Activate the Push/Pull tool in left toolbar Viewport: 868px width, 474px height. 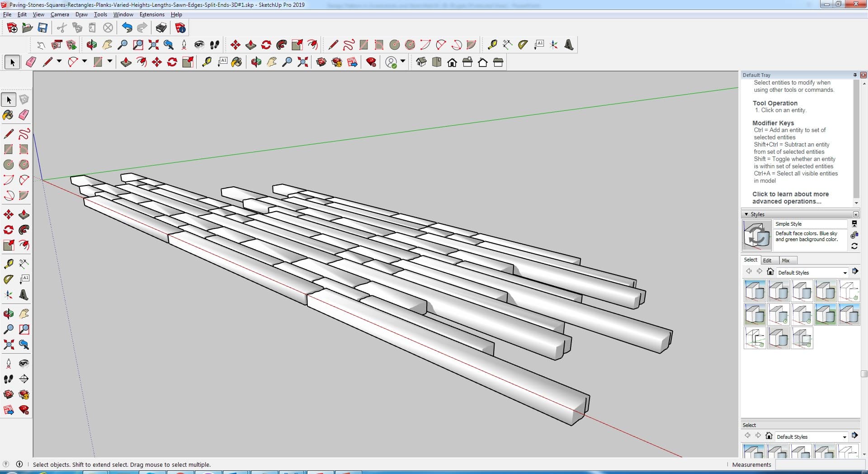point(24,214)
